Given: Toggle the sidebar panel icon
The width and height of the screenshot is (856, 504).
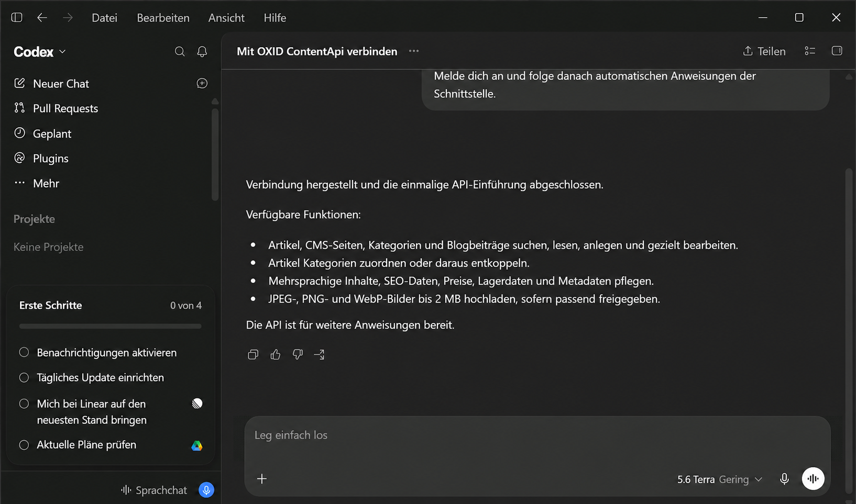Looking at the screenshot, I should [x=17, y=17].
